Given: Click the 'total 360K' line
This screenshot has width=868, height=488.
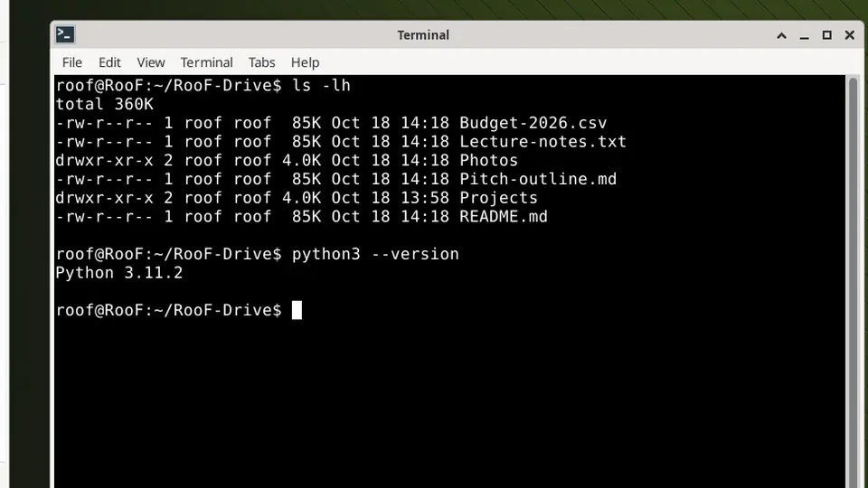Looking at the screenshot, I should click(x=105, y=104).
